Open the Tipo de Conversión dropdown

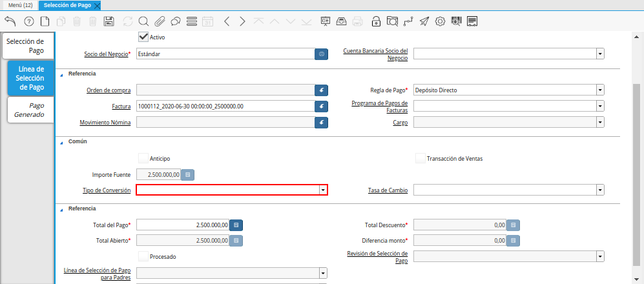[x=322, y=190]
